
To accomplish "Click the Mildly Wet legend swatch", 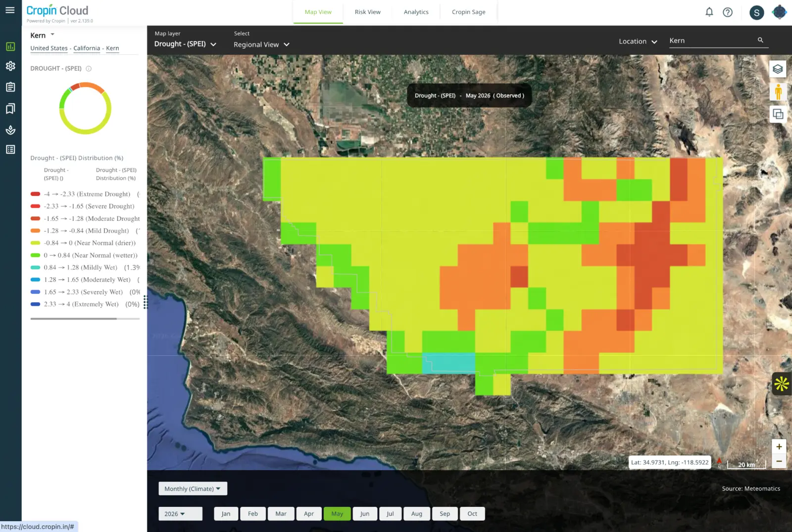I will pyautogui.click(x=35, y=267).
